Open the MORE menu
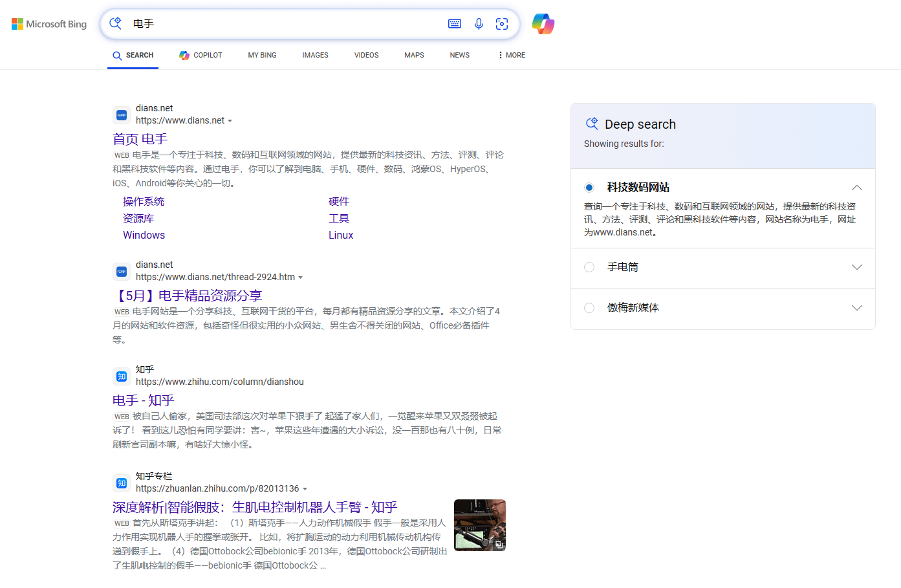901x588 pixels. (x=511, y=55)
